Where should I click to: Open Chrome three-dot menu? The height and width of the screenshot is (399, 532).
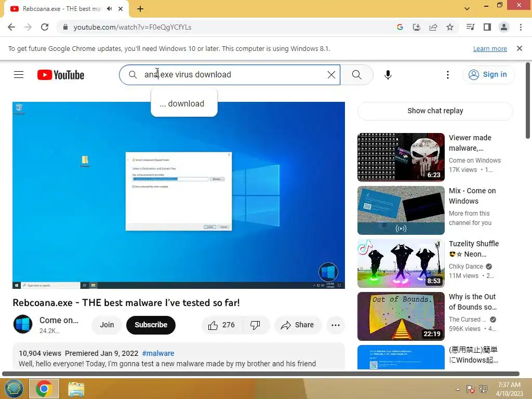tap(521, 27)
